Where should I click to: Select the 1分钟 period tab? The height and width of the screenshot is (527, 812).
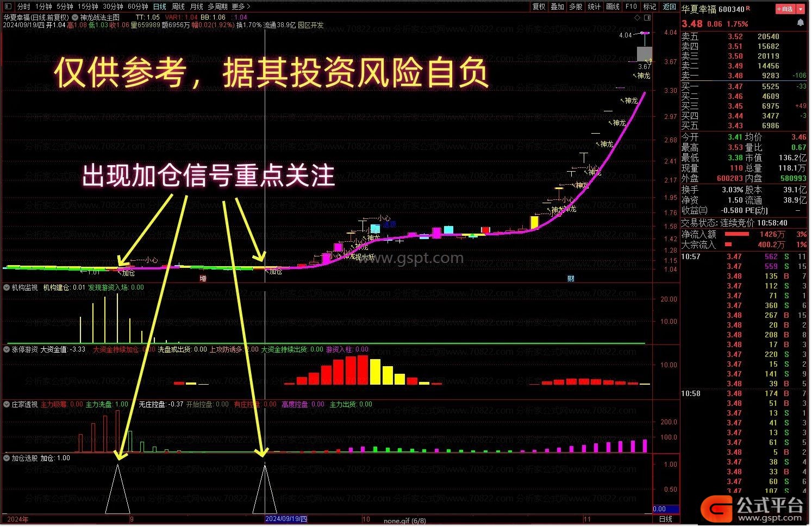point(43,7)
